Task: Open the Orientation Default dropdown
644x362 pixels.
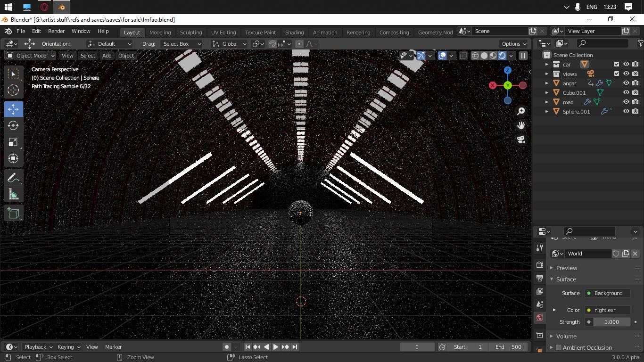Action: [109, 44]
